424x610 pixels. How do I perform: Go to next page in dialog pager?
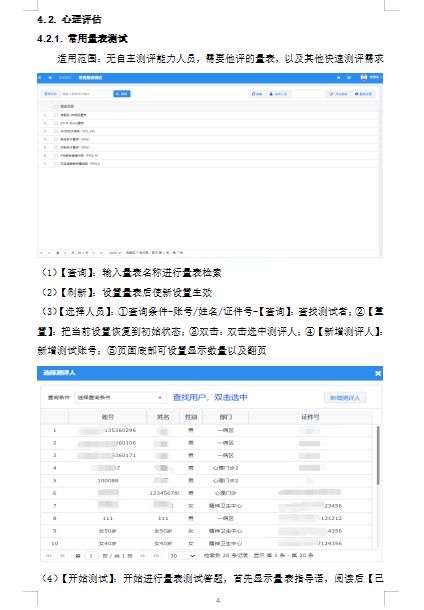point(143,556)
